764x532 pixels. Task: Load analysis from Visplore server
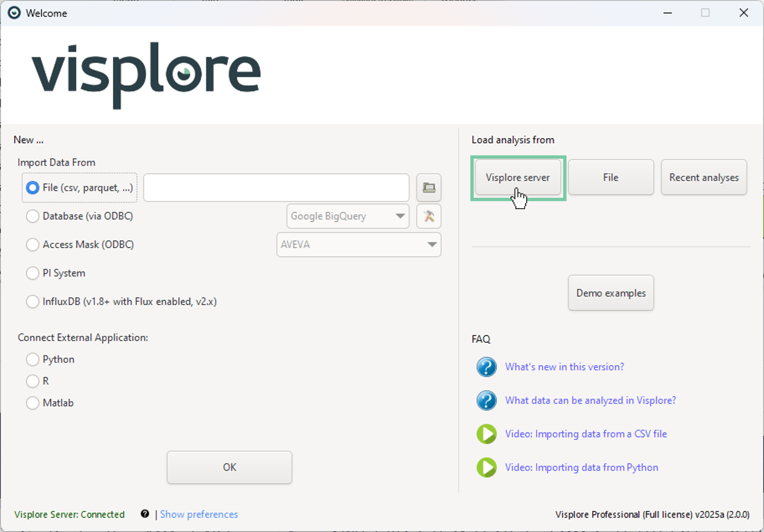(517, 177)
